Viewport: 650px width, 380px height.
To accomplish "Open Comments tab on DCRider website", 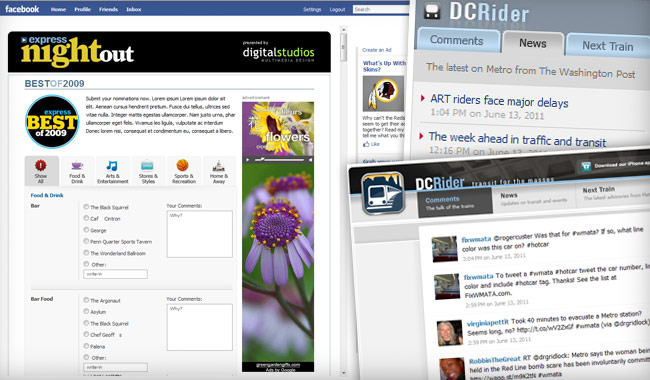I will pyautogui.click(x=454, y=203).
